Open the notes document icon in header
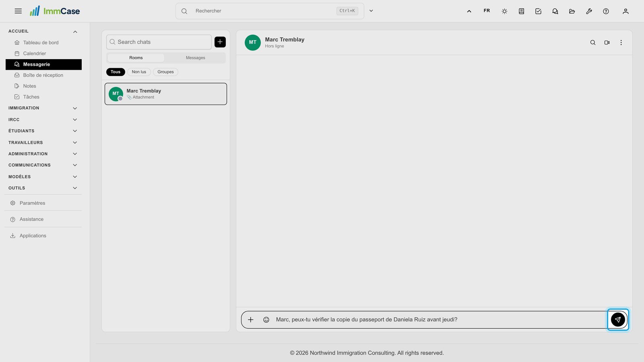Screen dimensions: 644x362 pos(521,11)
